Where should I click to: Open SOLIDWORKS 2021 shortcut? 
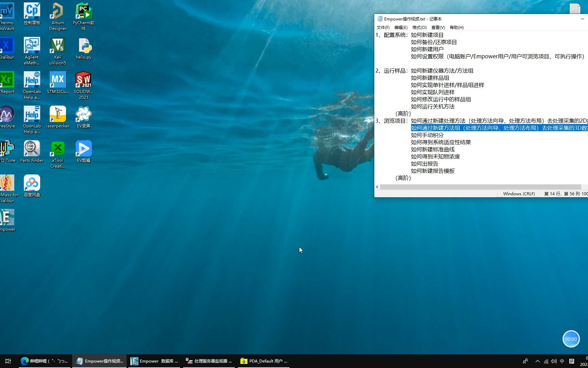pyautogui.click(x=83, y=86)
